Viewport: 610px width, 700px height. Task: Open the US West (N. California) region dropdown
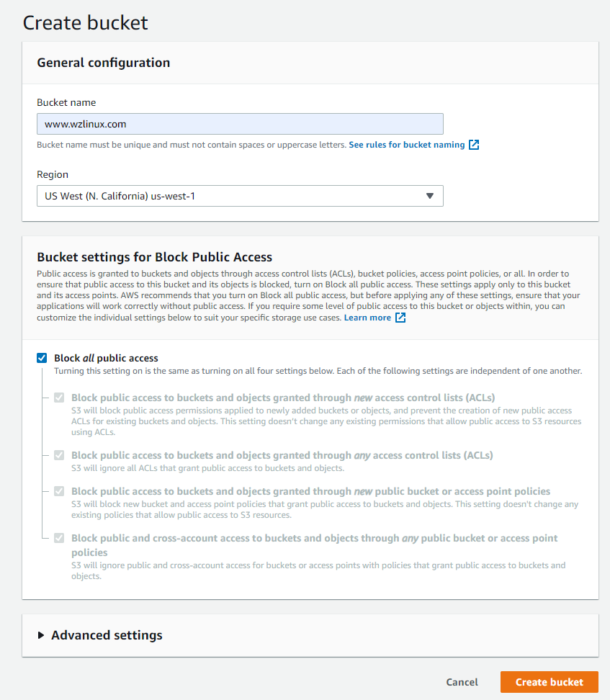(240, 196)
